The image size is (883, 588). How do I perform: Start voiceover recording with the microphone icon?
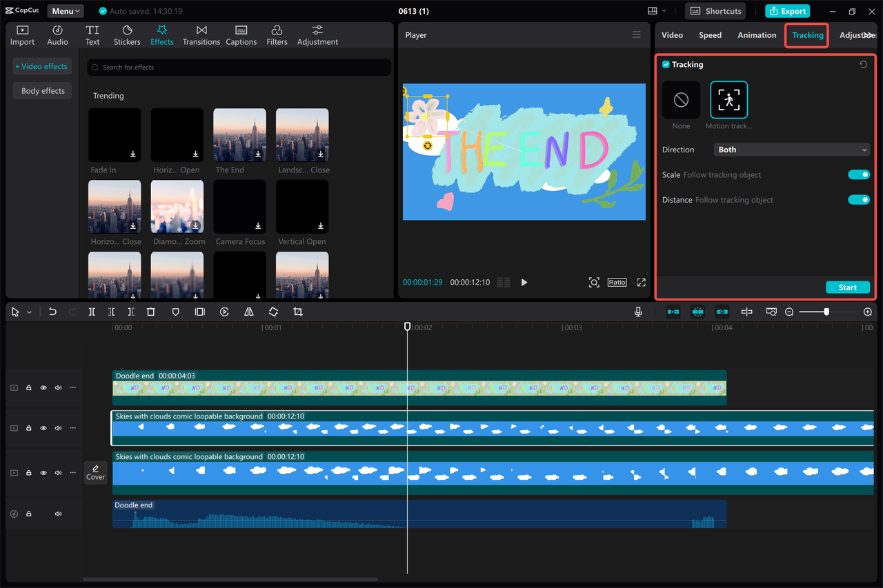638,312
